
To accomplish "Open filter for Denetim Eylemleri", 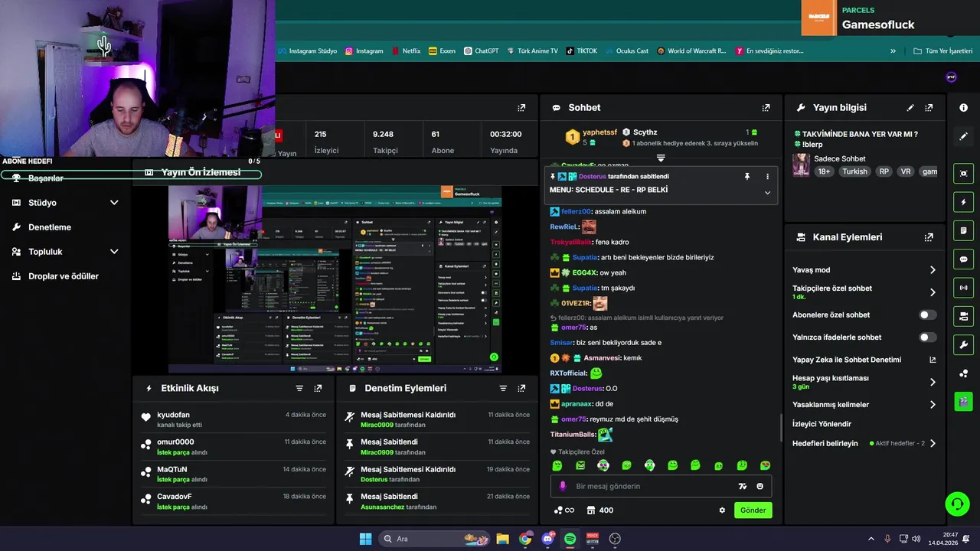I will point(503,388).
